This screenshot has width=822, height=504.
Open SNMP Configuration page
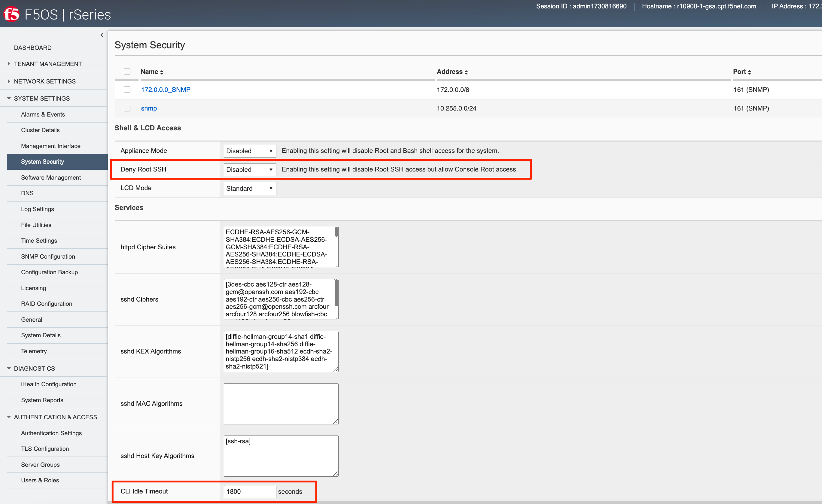point(48,257)
